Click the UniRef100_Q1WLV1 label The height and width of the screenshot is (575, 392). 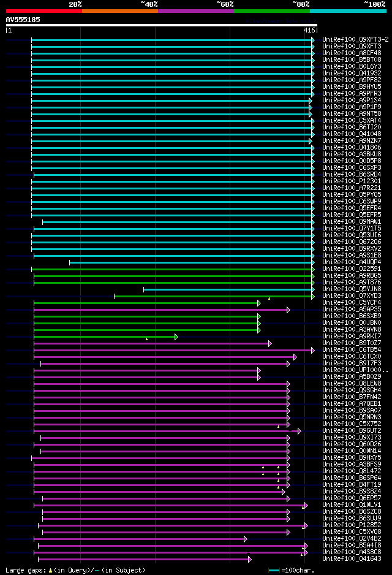[352, 505]
